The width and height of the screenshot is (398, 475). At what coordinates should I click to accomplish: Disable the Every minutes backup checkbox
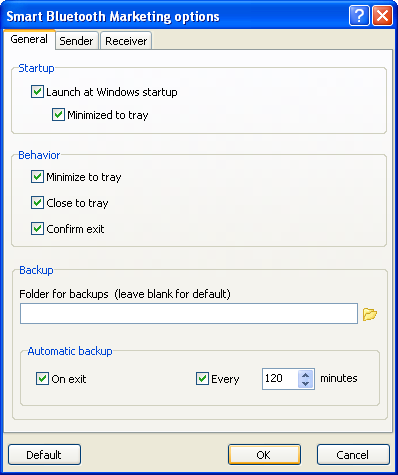(202, 379)
